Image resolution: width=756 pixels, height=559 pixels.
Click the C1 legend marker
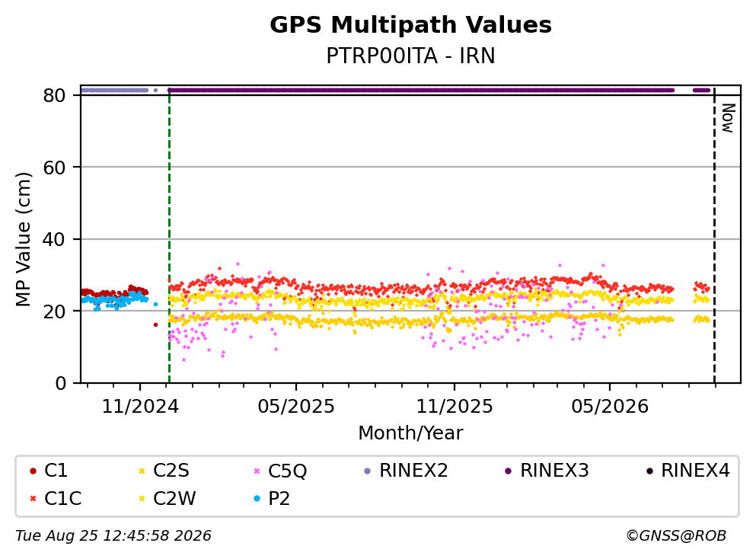[x=33, y=471]
